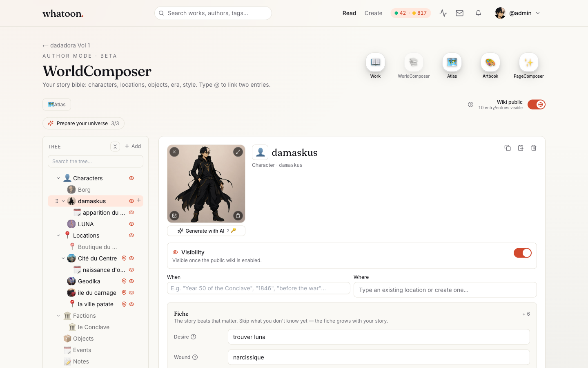Click the Add button in tree panel
The width and height of the screenshot is (588, 368).
[133, 146]
